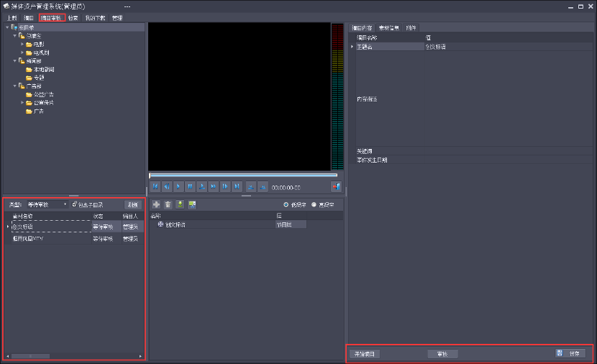The image size is (597, 364).
Task: Click the red-blue icon right of timecode
Action: pos(336,186)
